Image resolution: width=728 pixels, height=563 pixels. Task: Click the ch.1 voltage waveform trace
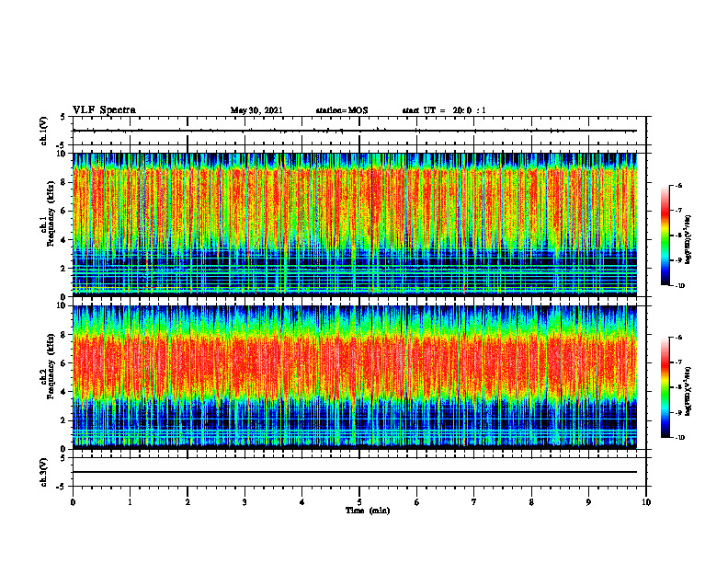pyautogui.click(x=355, y=131)
